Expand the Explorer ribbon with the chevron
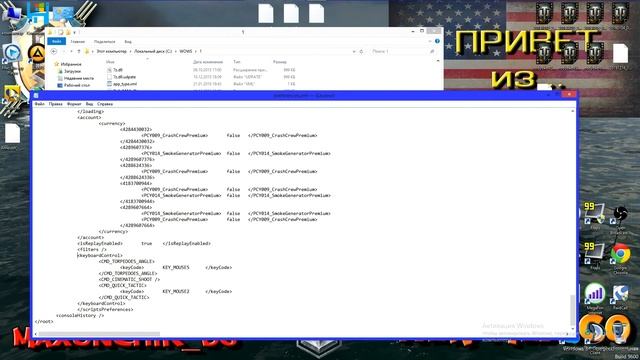 (430, 41)
